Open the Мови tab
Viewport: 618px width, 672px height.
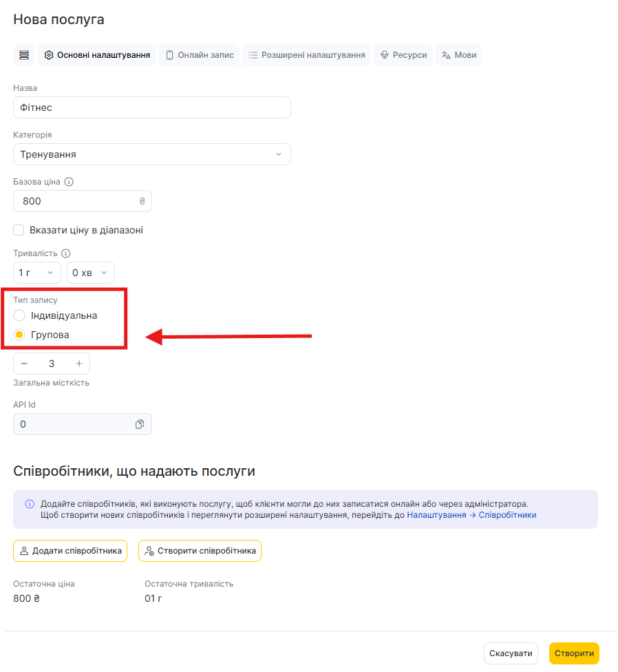pyautogui.click(x=459, y=55)
